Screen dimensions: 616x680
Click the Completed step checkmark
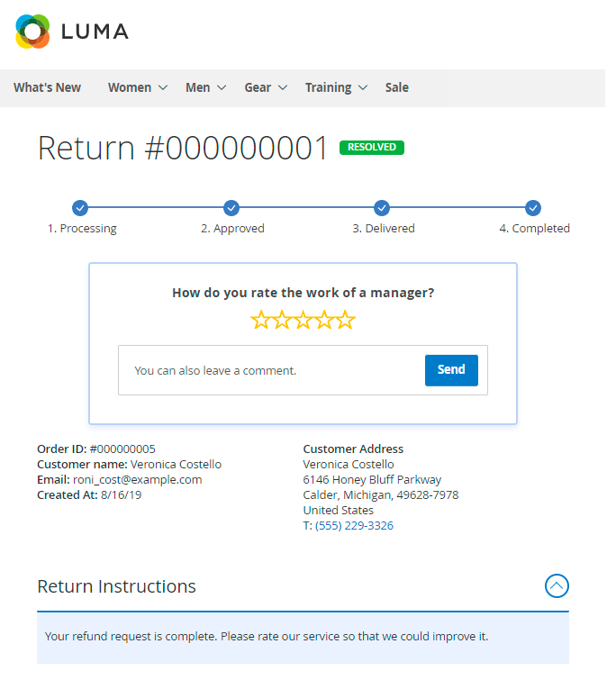click(x=533, y=207)
